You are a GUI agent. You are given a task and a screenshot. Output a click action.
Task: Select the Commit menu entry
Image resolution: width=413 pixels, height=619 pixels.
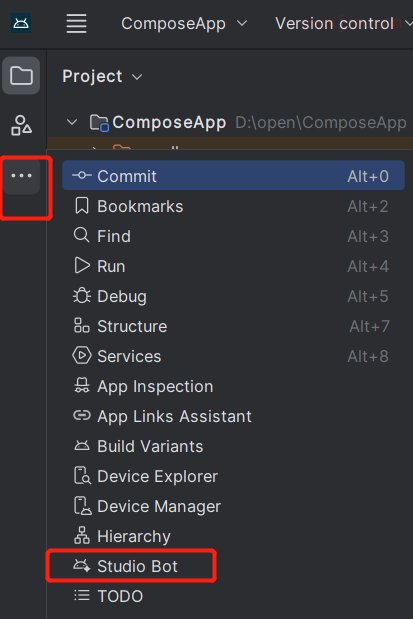[233, 176]
